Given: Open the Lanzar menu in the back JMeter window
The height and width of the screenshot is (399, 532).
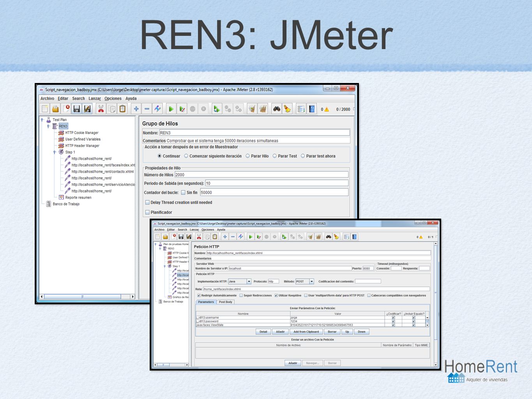Looking at the screenshot, I should pyautogui.click(x=95, y=99).
